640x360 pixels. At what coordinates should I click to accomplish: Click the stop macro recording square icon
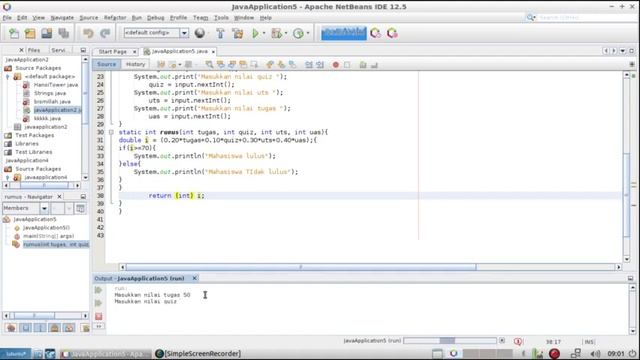click(347, 64)
